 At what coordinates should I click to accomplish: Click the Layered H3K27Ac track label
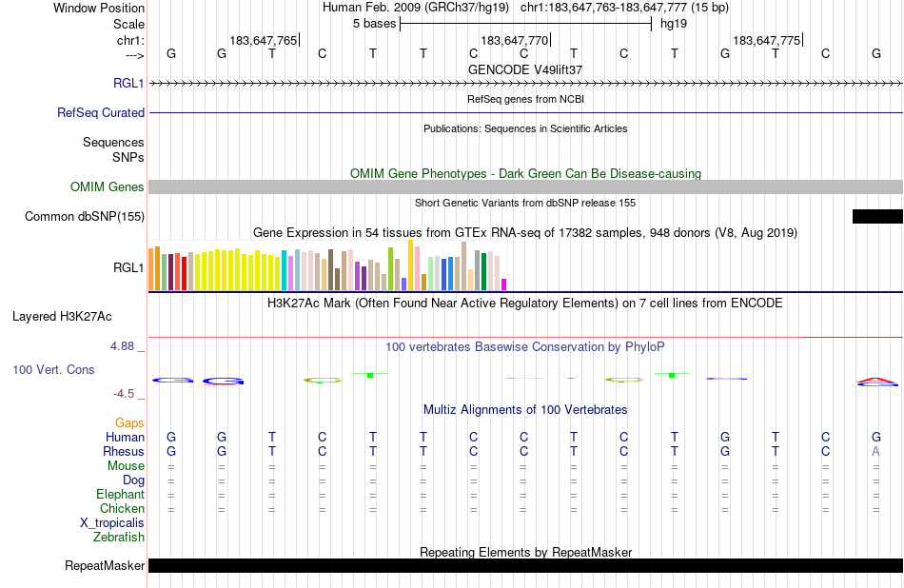click(x=62, y=317)
